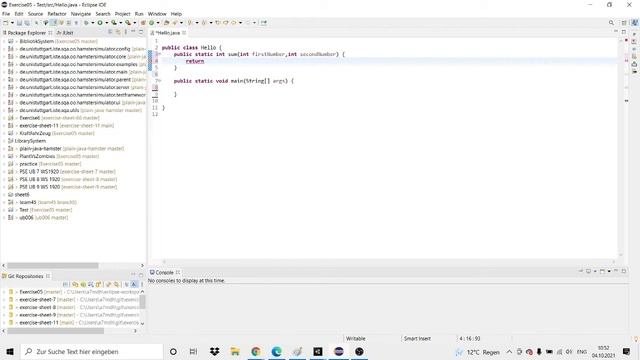Image resolution: width=640 pixels, height=360 pixels.
Task: Open Chrome from the taskbar
Action: [256, 351]
